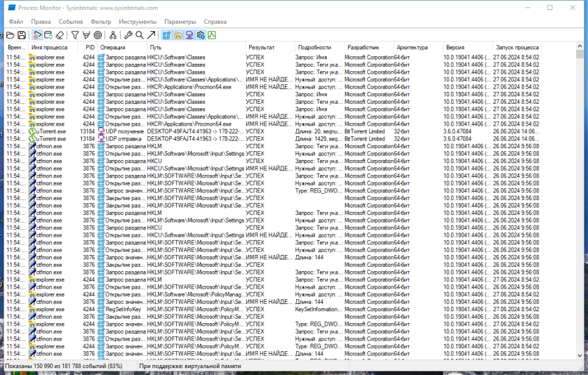The image size is (588, 375).
Task: Click the Jump To Object arrow icon
Action: tap(151, 35)
